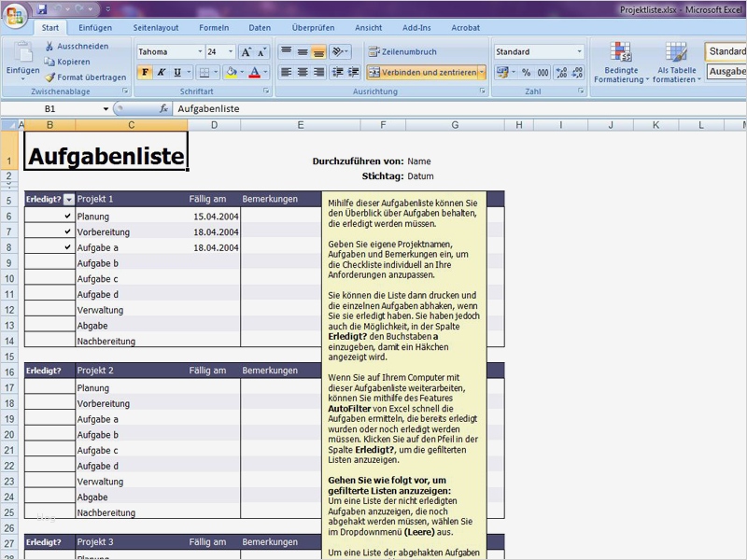Image resolution: width=747 pixels, height=560 pixels.
Task: Expand the name box dropdown arrow
Action: 106,109
